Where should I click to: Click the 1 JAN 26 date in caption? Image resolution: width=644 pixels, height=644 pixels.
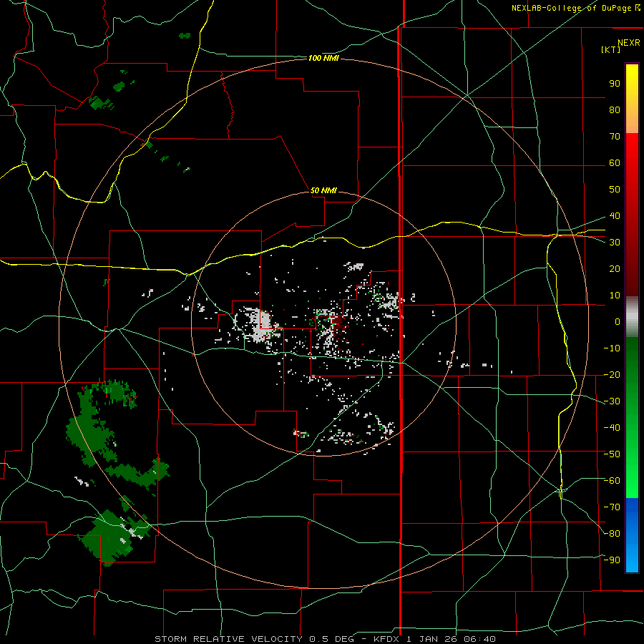click(431, 639)
